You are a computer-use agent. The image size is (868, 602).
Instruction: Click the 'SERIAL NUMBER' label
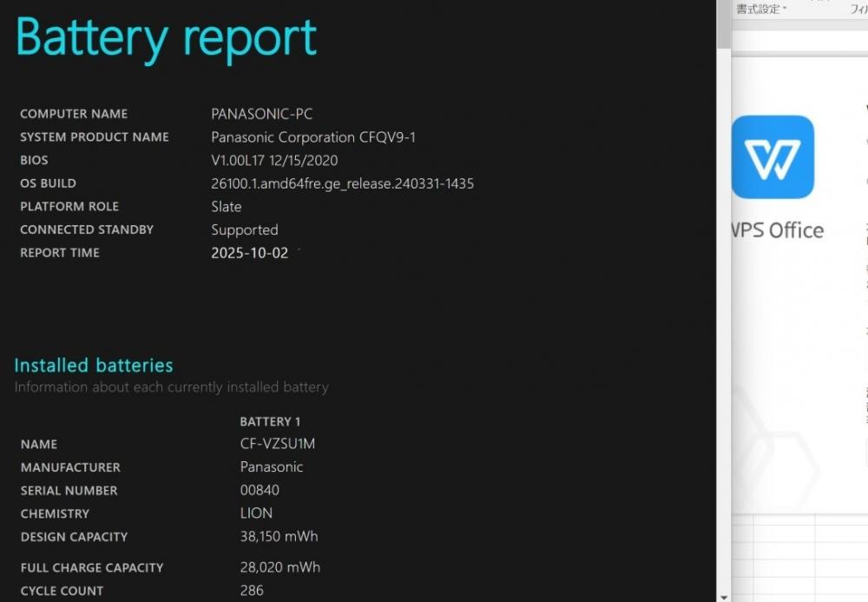coord(69,491)
